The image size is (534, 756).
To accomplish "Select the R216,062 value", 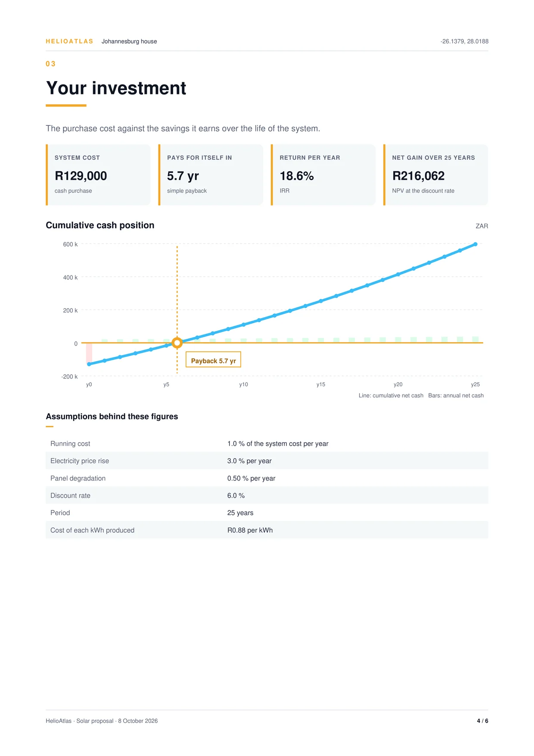I will click(418, 176).
